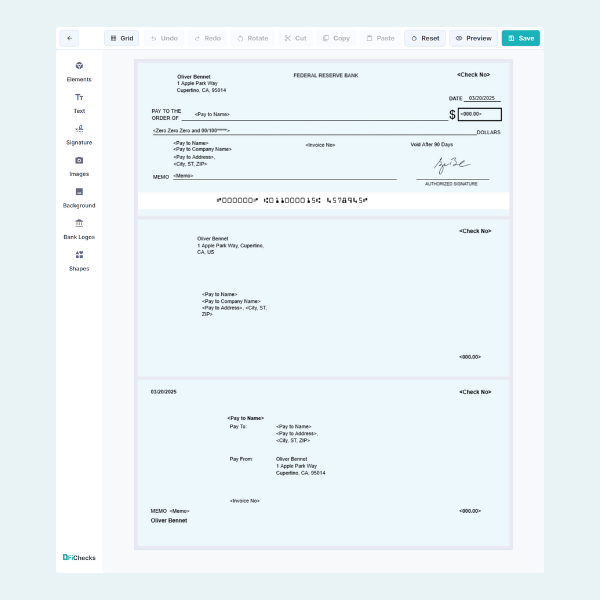The image size is (600, 600).
Task: Choose the Background option in sidebar
Action: [x=79, y=192]
